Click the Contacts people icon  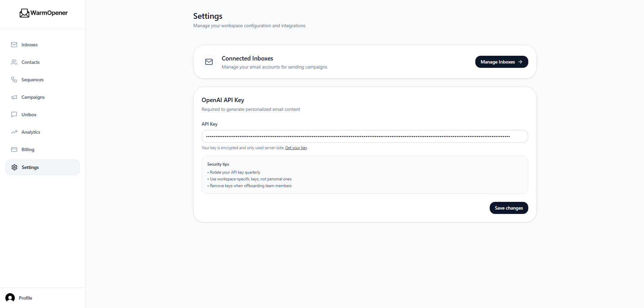click(14, 62)
